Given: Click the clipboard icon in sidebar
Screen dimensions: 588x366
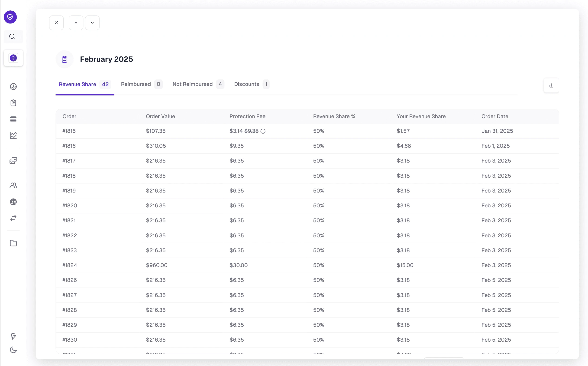Looking at the screenshot, I should (x=13, y=103).
